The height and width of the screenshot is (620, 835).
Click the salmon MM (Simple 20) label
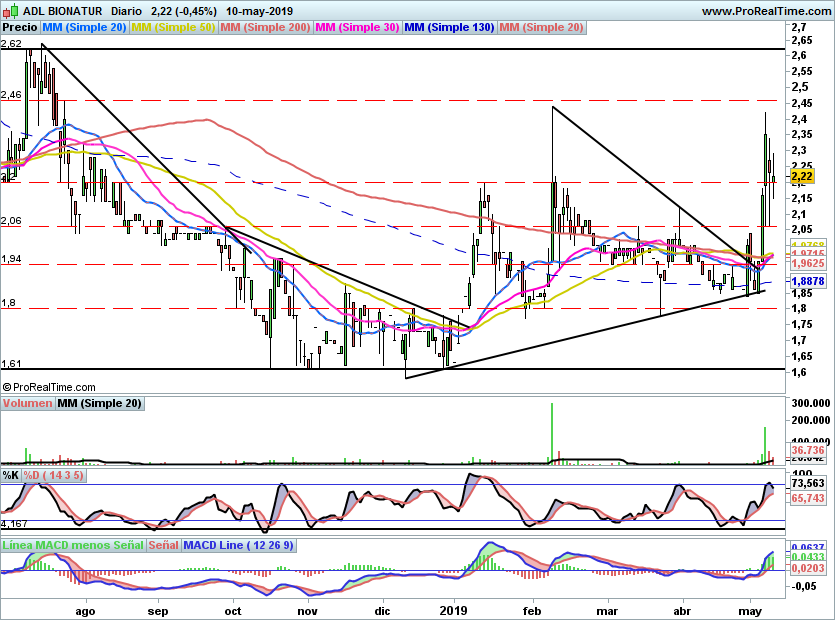[x=542, y=28]
